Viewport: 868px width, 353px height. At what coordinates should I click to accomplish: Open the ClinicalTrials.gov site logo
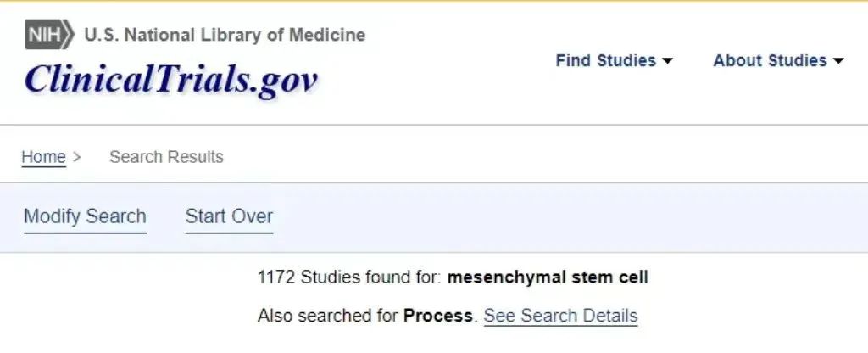pyautogui.click(x=171, y=79)
